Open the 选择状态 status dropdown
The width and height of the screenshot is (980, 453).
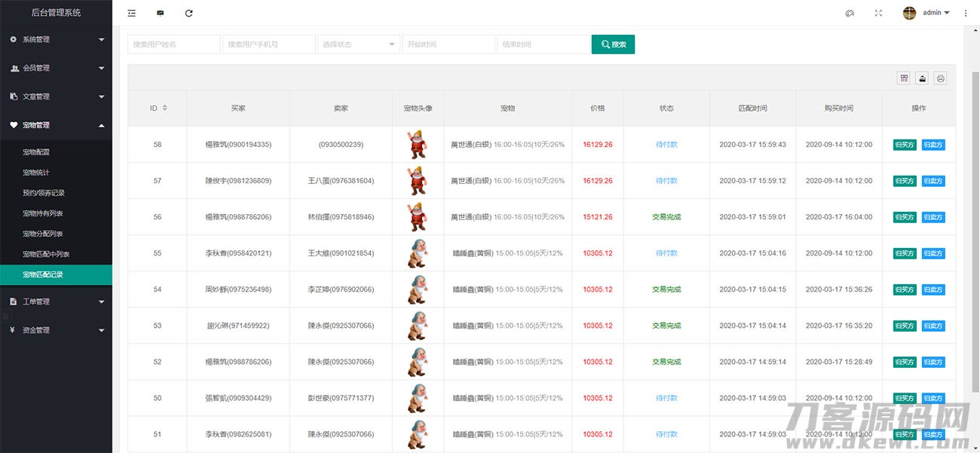[x=359, y=44]
